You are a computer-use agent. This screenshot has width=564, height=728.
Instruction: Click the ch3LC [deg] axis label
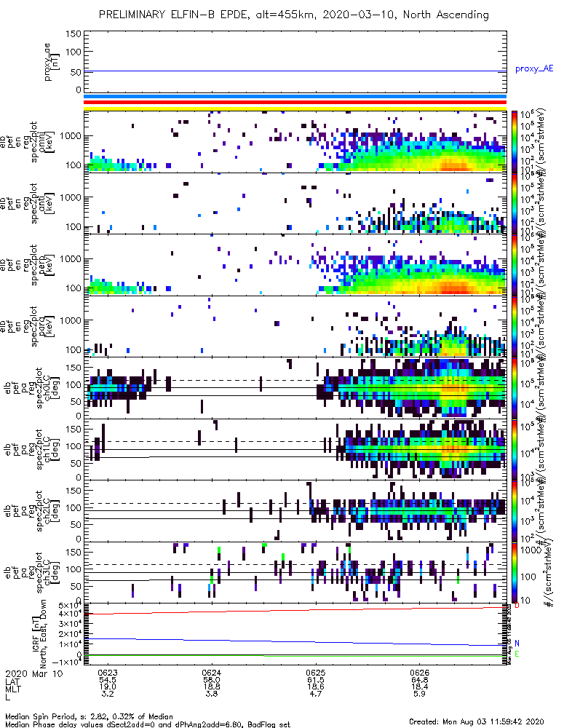click(51, 572)
